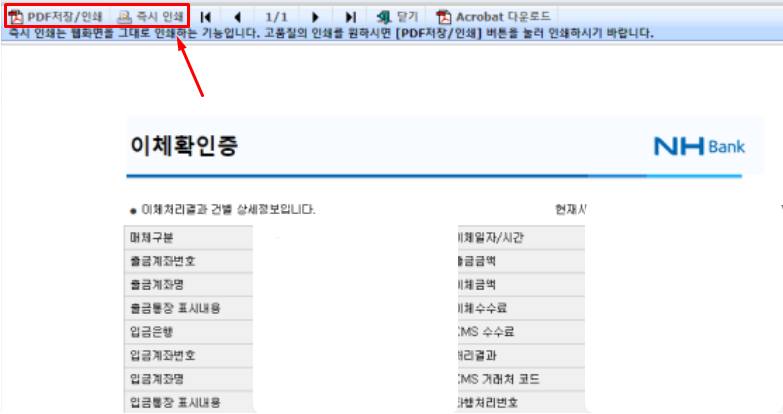The image size is (783, 414).
Task: Select the CMS 수수료 label
Action: pyautogui.click(x=485, y=332)
